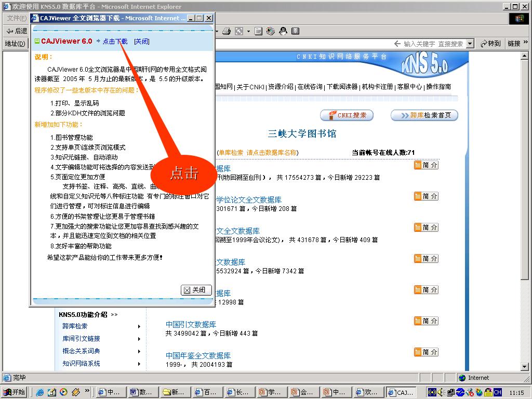This screenshot has width=532, height=399.
Task: Open the address bar dropdown arrow
Action: point(470,44)
